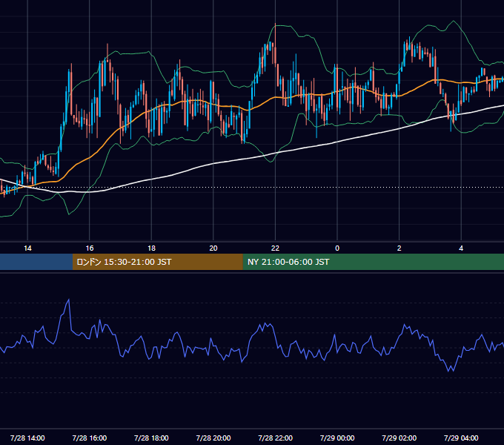Click hour label 20 on price chart axis
This screenshot has width=504, height=445.
tap(213, 248)
